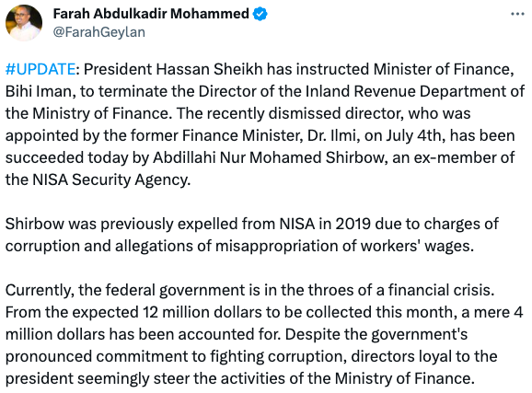532x393 pixels.
Task: Click the words 'financial crisis' in tweet
Action: pos(440,290)
